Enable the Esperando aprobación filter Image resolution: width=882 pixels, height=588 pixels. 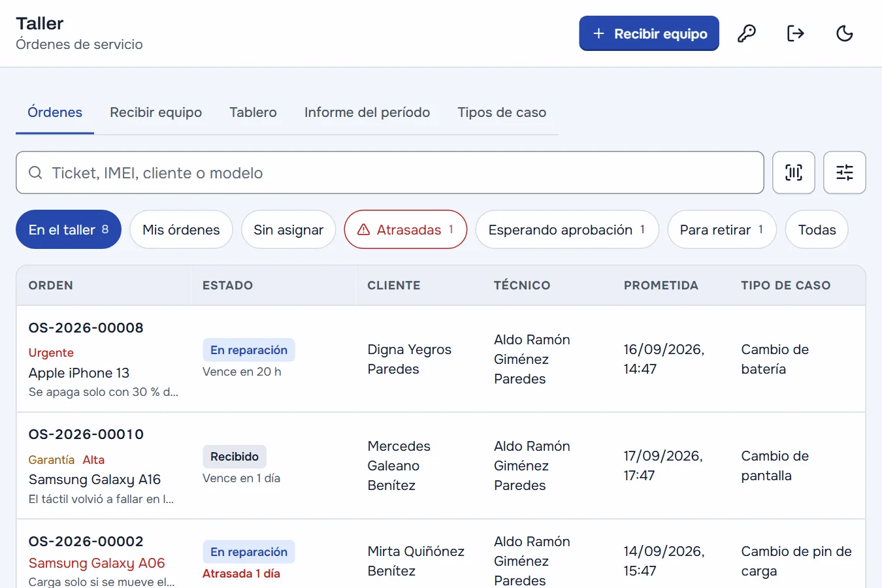point(567,229)
